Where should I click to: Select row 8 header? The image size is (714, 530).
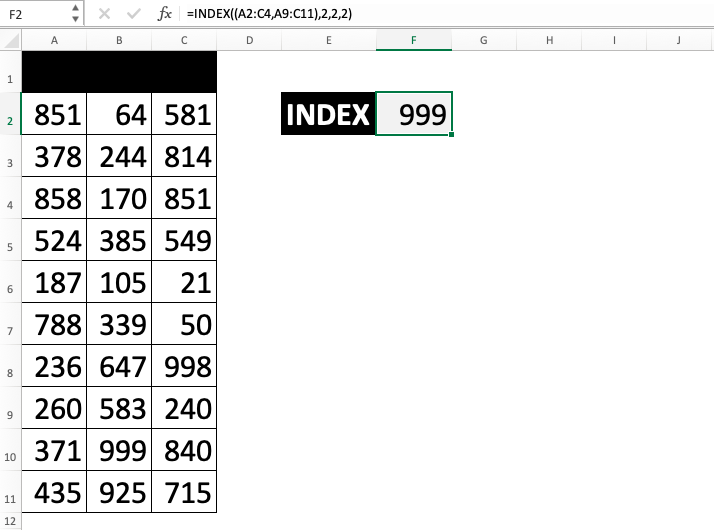10,366
